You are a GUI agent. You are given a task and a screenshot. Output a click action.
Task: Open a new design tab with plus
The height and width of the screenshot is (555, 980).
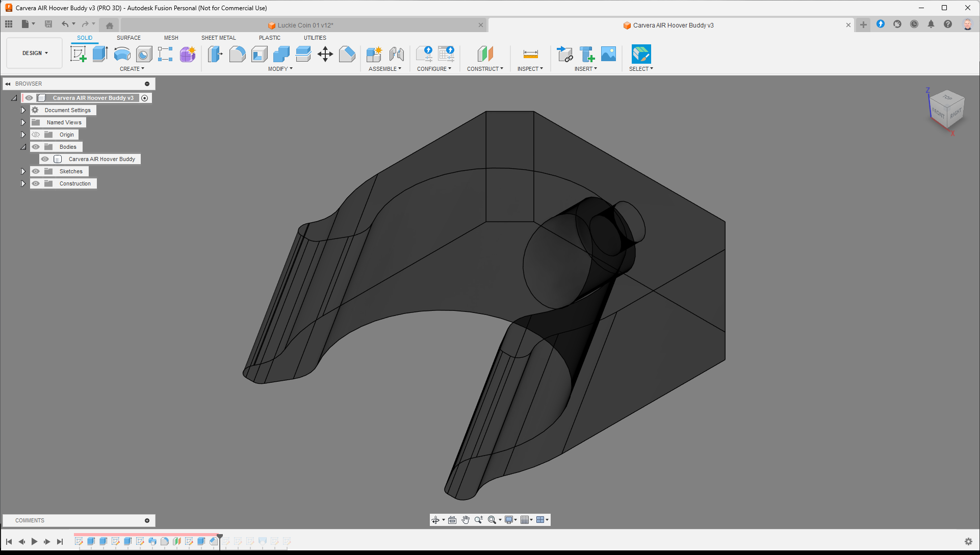click(x=863, y=24)
